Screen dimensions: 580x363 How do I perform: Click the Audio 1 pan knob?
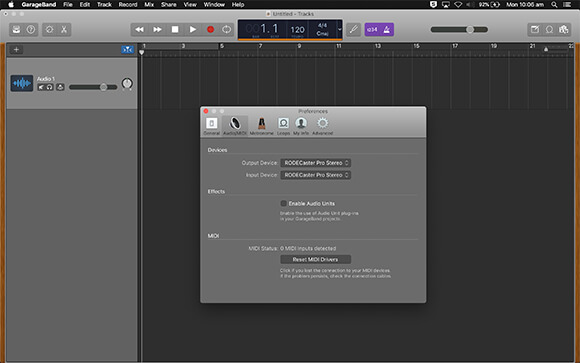pyautogui.click(x=127, y=84)
